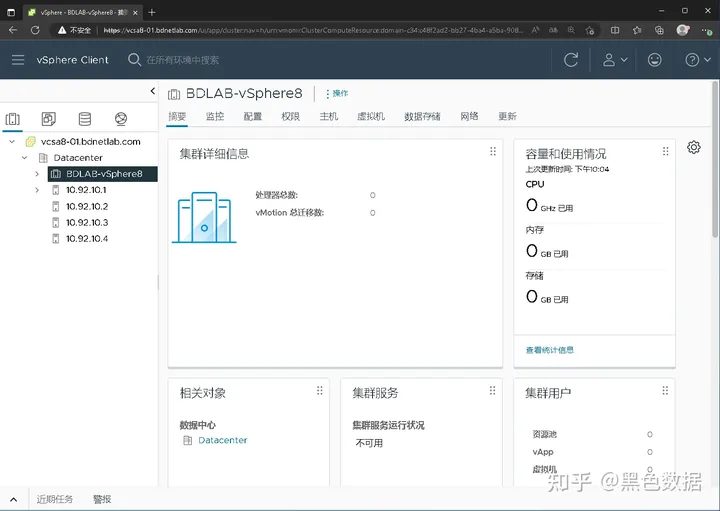Screen dimensions: 720x511
Task: Refresh the vSphere Client view
Action: [x=571, y=60]
